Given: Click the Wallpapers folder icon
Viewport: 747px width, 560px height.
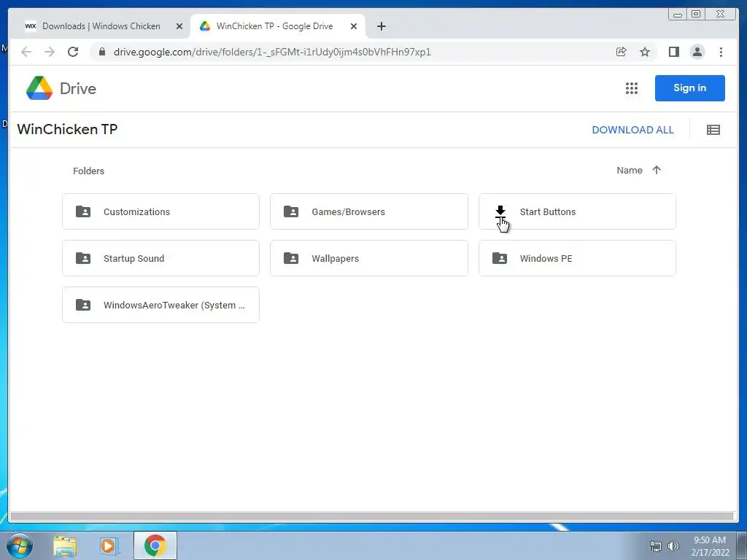Looking at the screenshot, I should tap(291, 258).
